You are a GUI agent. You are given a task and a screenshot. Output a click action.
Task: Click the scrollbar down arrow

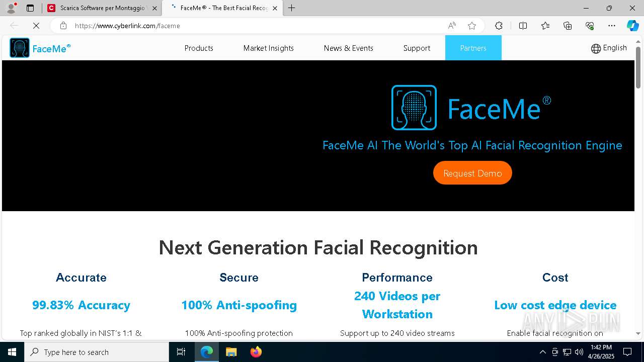(638, 333)
